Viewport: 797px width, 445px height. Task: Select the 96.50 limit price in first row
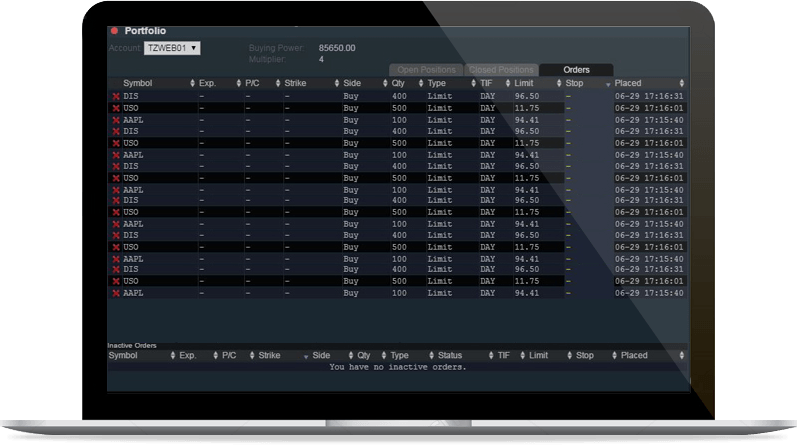click(527, 96)
